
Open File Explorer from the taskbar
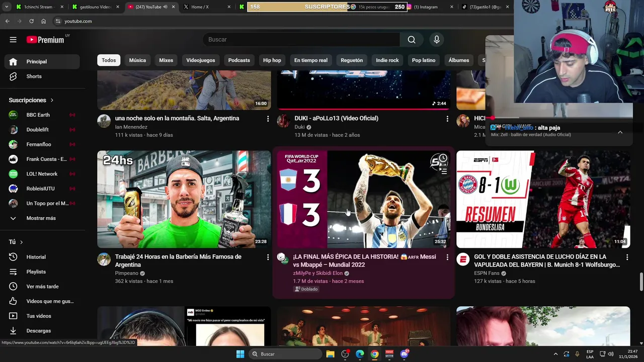(331, 354)
